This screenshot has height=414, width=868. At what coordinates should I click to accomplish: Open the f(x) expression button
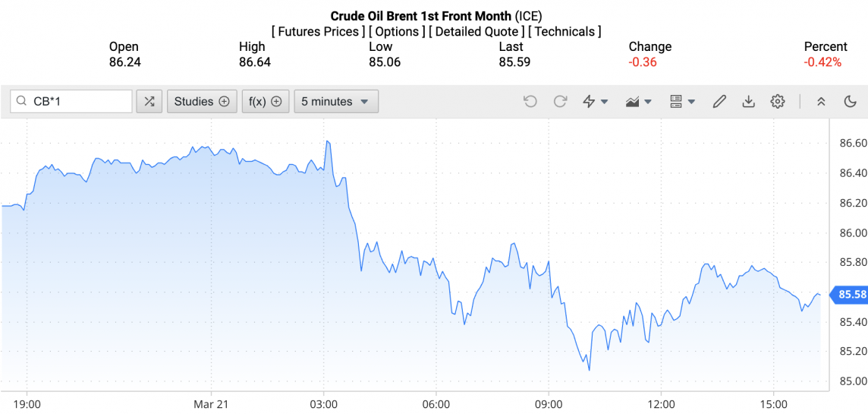(266, 102)
